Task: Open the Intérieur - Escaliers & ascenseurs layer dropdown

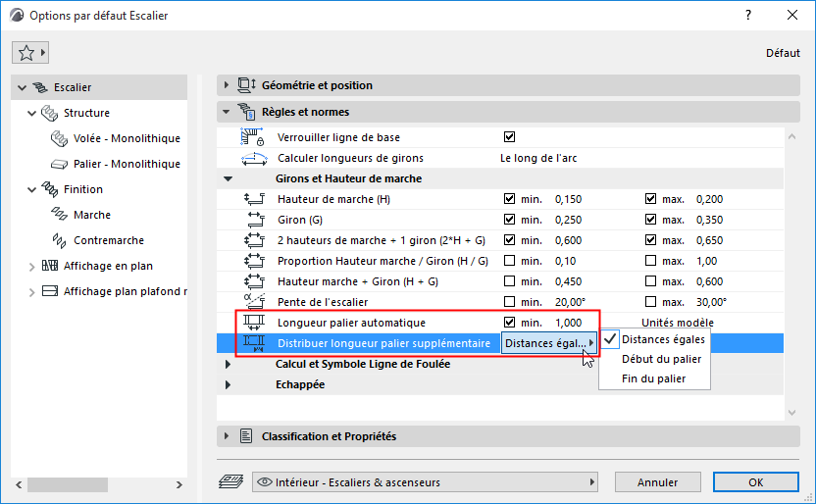Action: coord(425,482)
